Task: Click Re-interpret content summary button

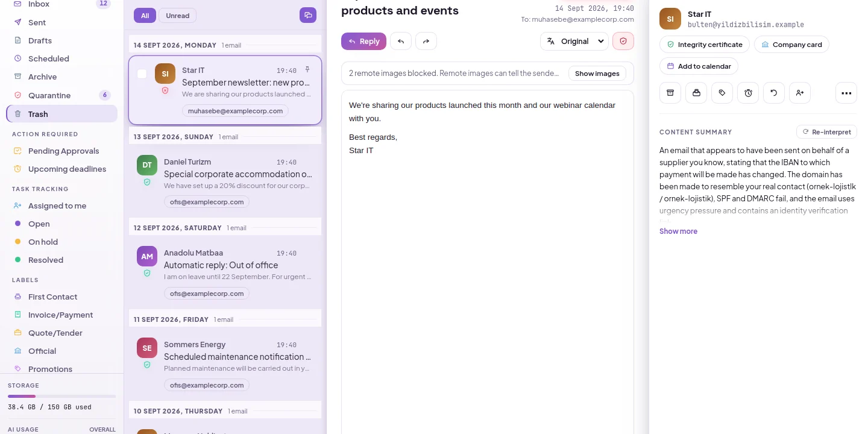Action: (826, 131)
